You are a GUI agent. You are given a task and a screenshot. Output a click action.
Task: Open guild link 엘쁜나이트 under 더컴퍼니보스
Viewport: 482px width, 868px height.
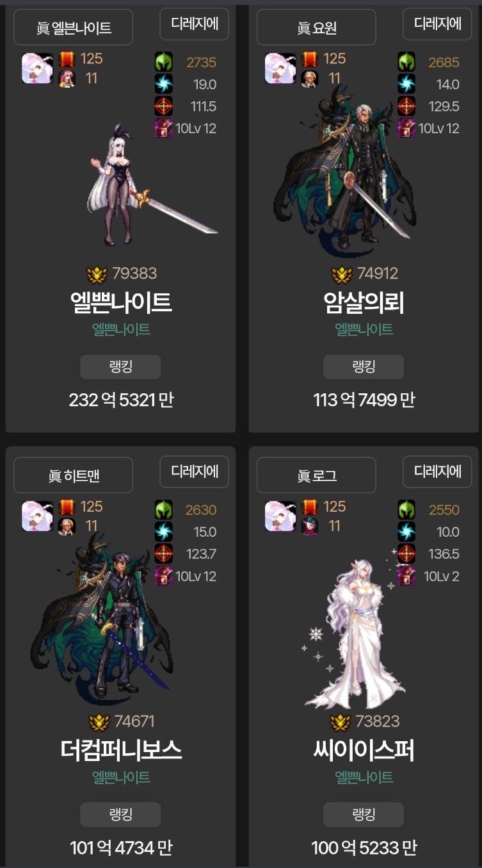tap(121, 777)
